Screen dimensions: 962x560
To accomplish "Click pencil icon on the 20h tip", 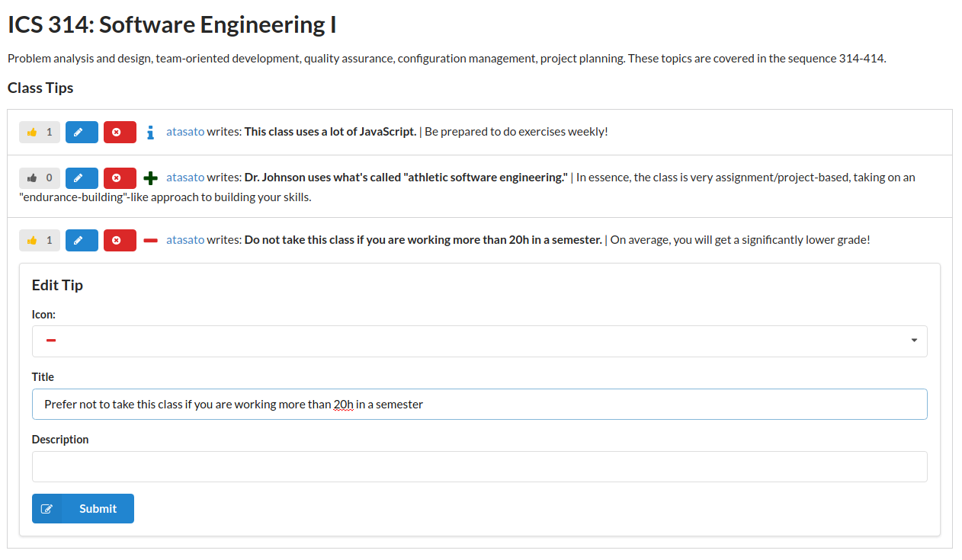I will pos(82,240).
